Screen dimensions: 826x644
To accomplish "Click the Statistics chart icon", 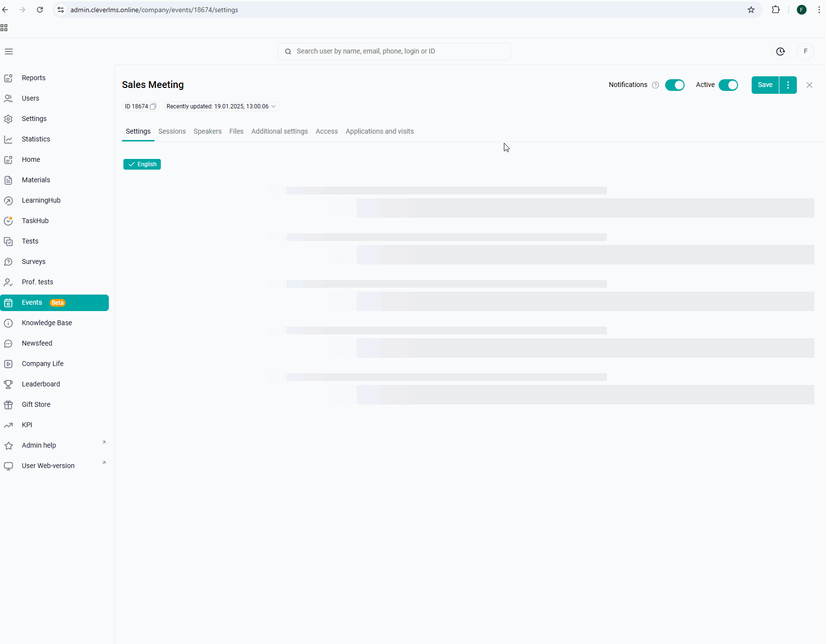I will coord(8,139).
